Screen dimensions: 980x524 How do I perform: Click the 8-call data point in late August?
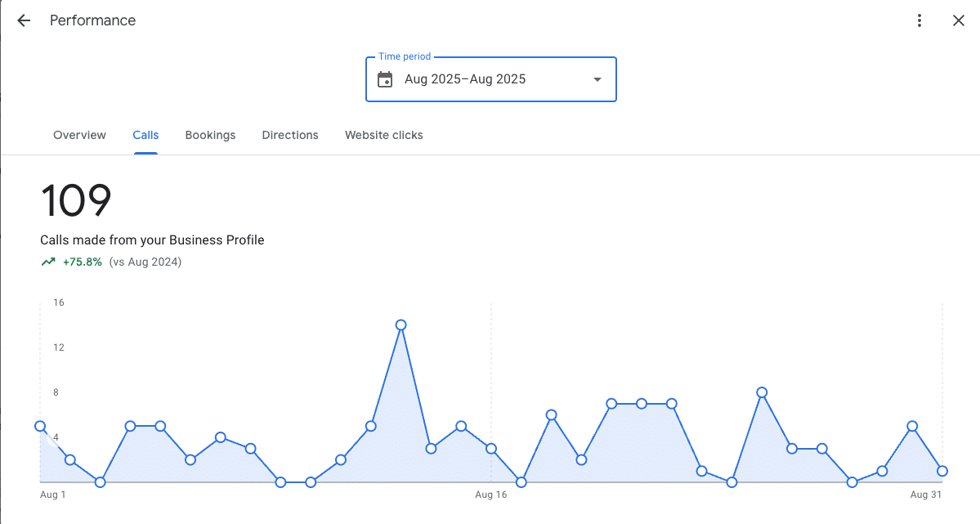coord(762,392)
